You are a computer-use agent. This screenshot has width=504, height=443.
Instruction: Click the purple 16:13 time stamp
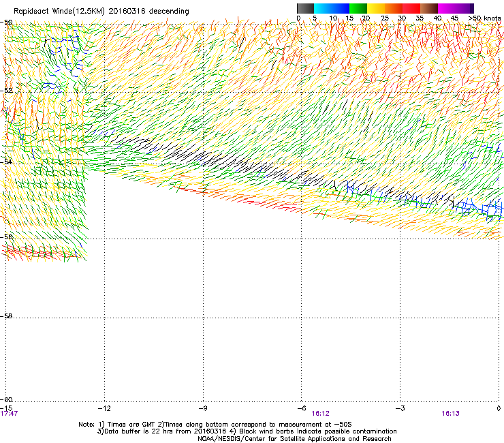point(450,414)
